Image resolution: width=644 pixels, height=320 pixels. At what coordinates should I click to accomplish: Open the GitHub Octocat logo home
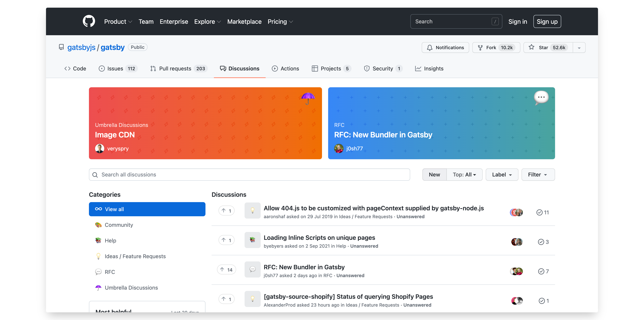pos(89,21)
